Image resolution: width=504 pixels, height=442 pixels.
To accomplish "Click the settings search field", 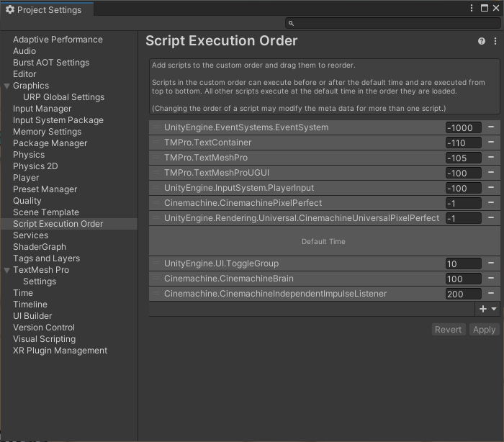I will pos(393,23).
